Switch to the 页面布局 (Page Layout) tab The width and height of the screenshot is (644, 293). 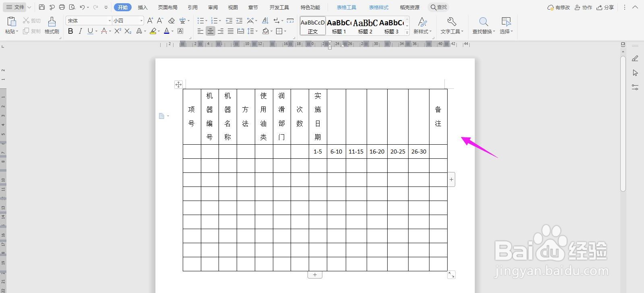pyautogui.click(x=167, y=7)
